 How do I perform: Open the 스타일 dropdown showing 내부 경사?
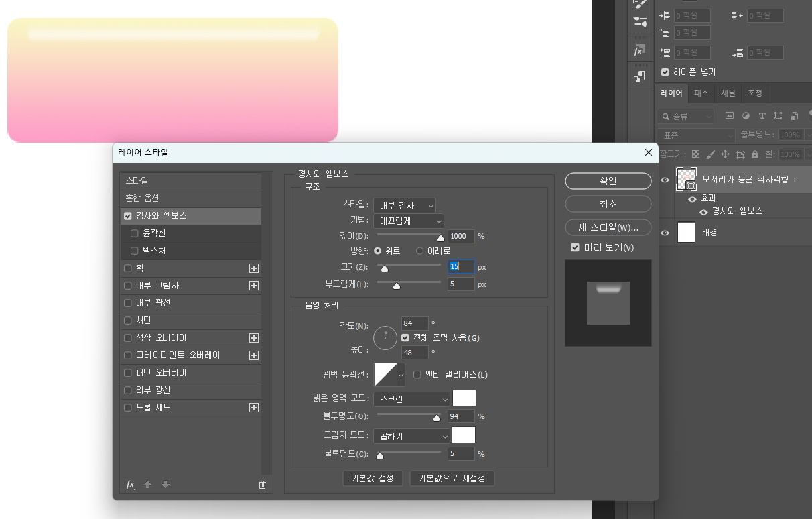[x=405, y=205]
